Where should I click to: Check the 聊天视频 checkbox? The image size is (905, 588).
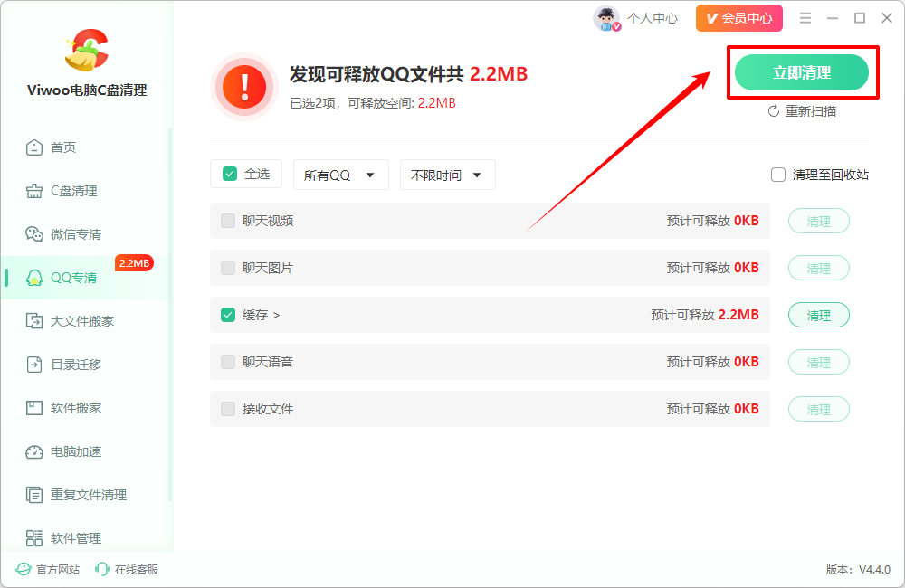(x=228, y=221)
